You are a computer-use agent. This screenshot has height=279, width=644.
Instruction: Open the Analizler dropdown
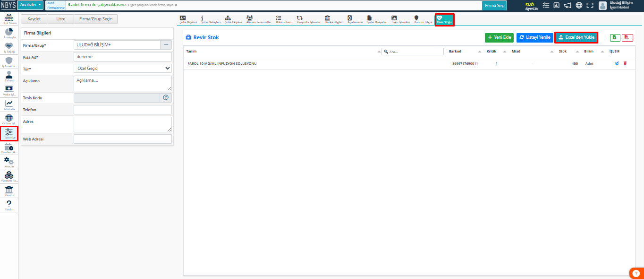click(30, 5)
